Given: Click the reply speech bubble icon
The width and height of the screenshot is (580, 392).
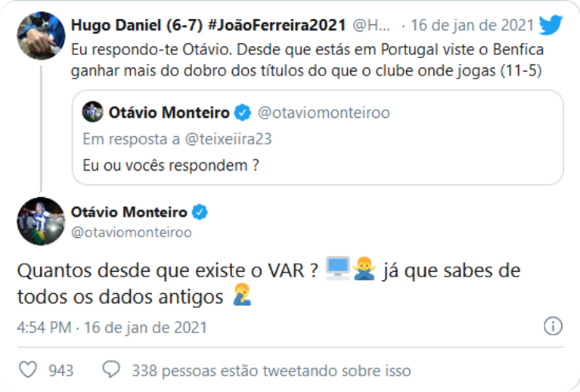Looking at the screenshot, I should coord(111,370).
